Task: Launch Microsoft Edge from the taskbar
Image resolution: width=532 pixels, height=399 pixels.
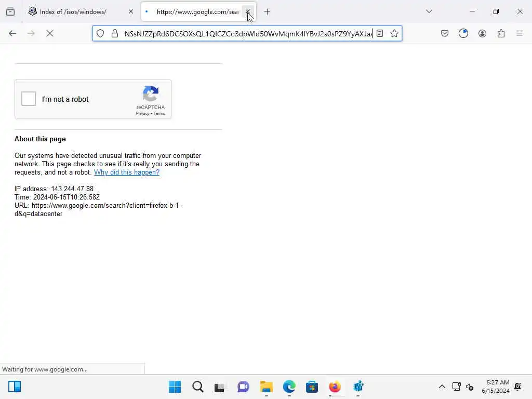Action: (289, 387)
